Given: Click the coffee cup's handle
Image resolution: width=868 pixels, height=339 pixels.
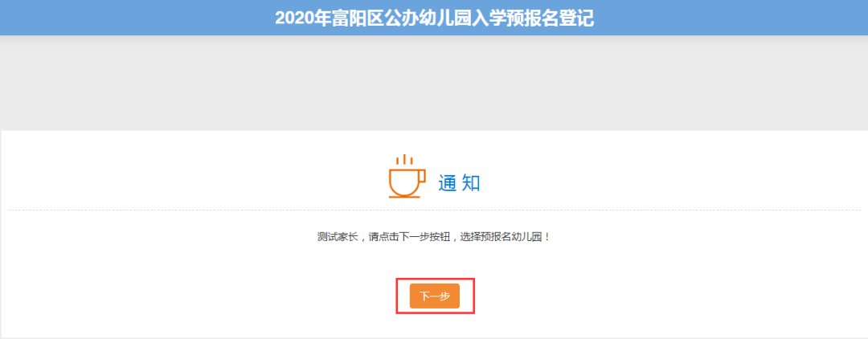Looking at the screenshot, I should (x=422, y=177).
